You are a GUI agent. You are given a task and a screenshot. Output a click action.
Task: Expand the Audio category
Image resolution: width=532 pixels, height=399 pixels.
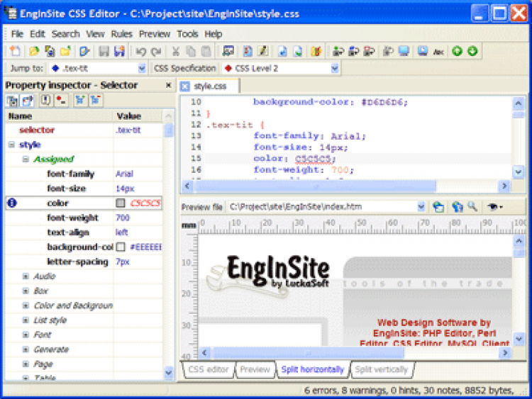click(26, 276)
